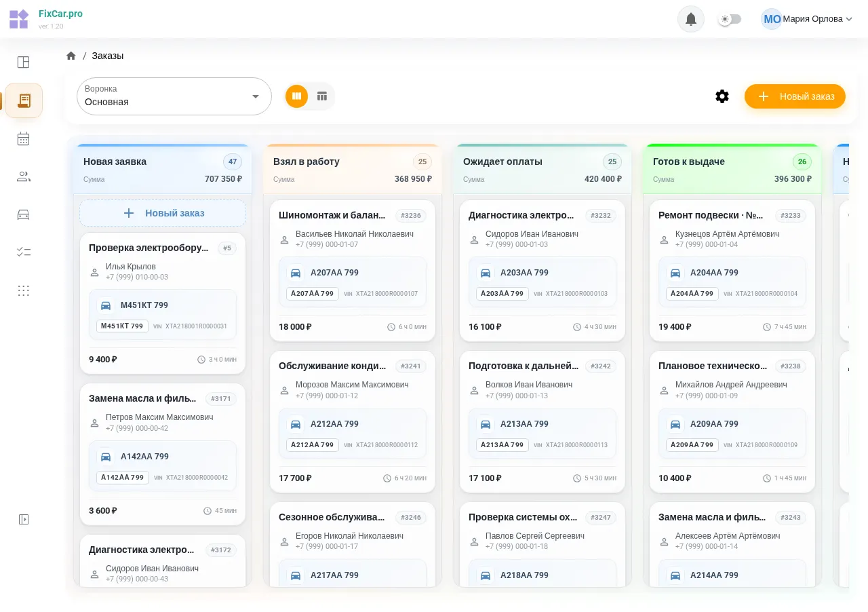The width and height of the screenshot is (868, 612).
Task: Click the Новая заявка sum 707 350 ₽
Action: pos(224,179)
